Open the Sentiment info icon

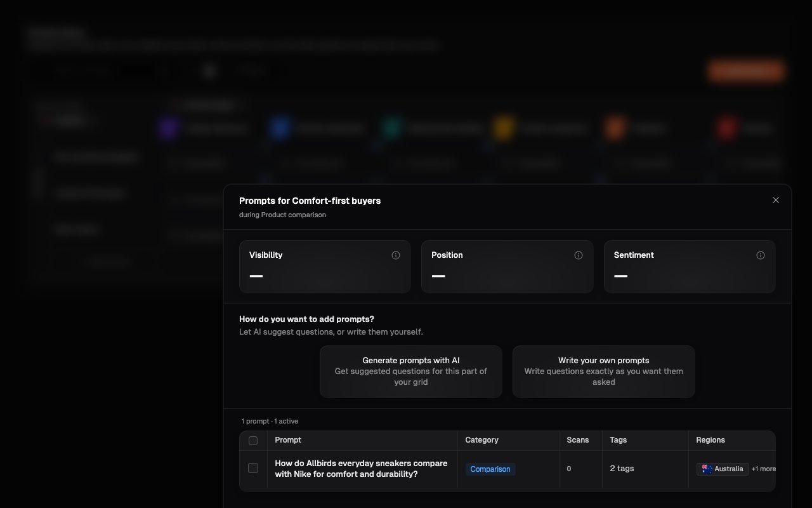click(x=761, y=255)
